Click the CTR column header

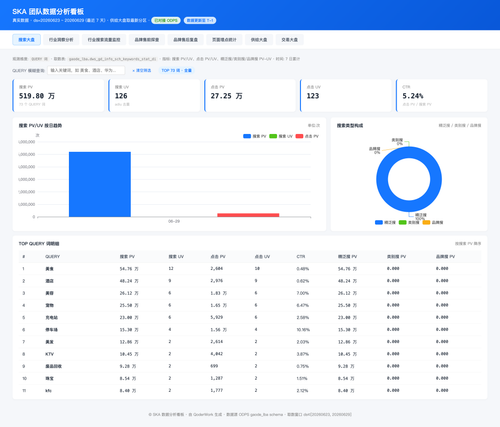click(x=301, y=257)
